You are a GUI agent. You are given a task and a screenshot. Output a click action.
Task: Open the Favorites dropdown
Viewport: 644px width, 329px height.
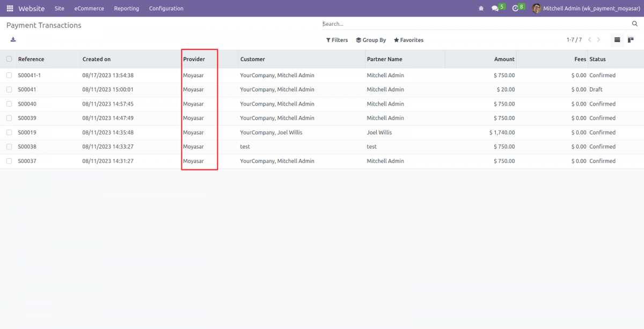pos(408,40)
